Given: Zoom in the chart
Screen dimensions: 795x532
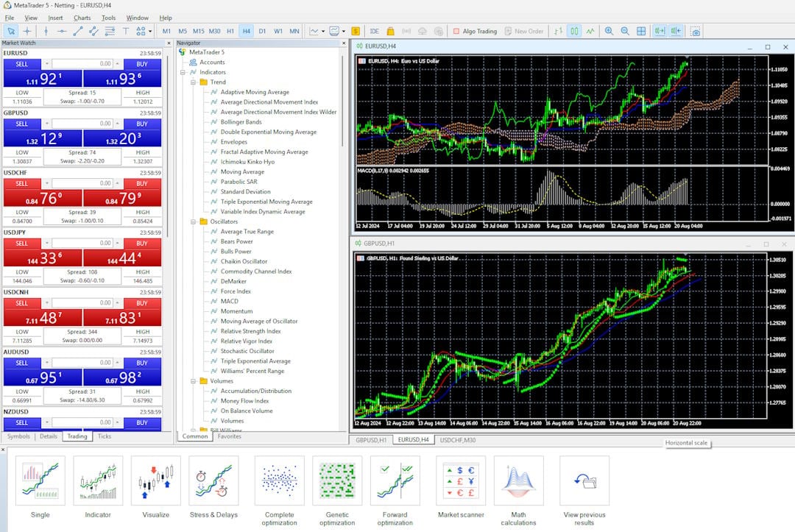Looking at the screenshot, I should (x=609, y=31).
